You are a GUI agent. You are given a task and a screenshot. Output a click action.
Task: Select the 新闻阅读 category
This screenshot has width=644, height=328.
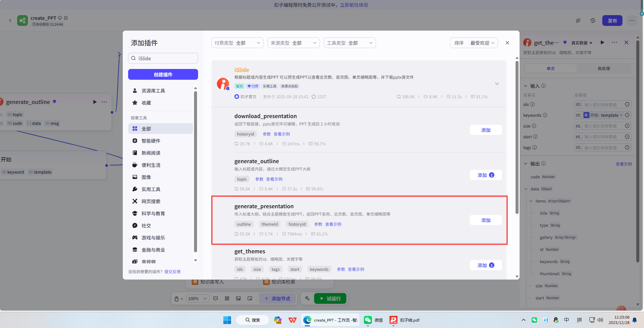(160, 153)
